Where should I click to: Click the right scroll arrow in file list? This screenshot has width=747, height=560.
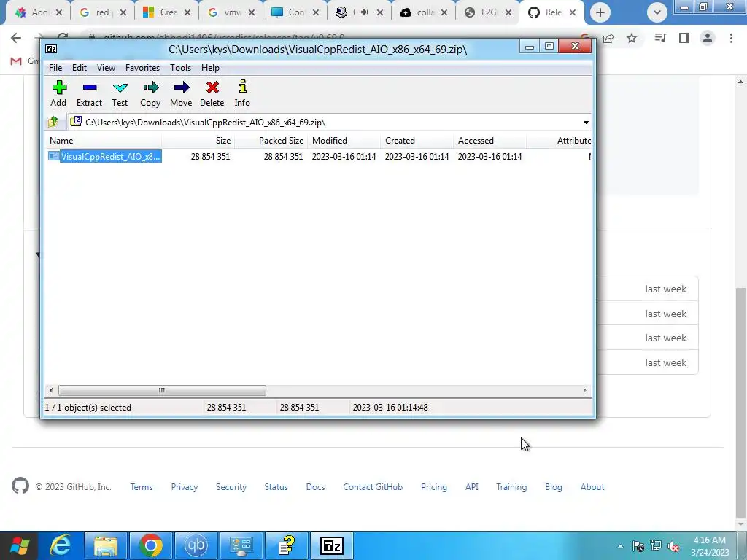[x=584, y=391]
